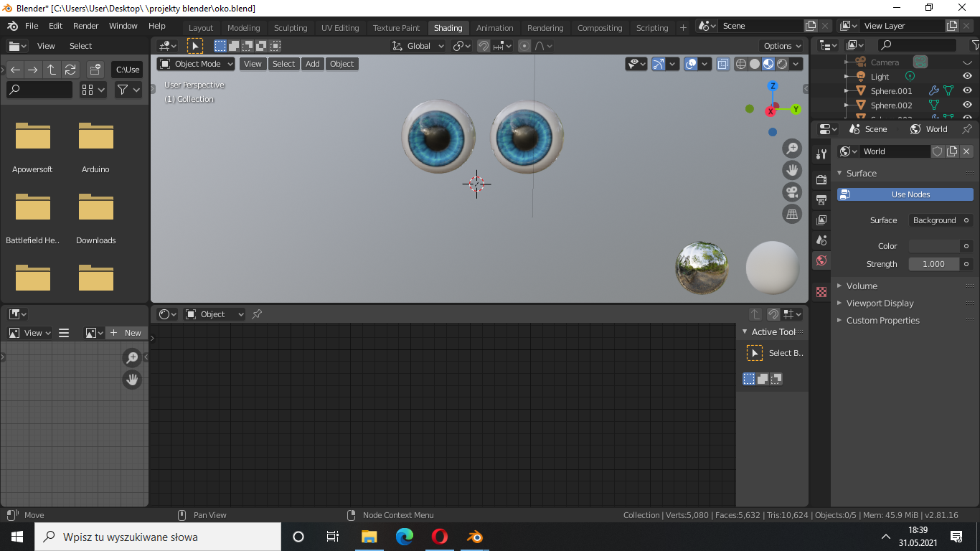The height and width of the screenshot is (551, 980).
Task: Select wireframe viewport shading mode
Action: 741,64
